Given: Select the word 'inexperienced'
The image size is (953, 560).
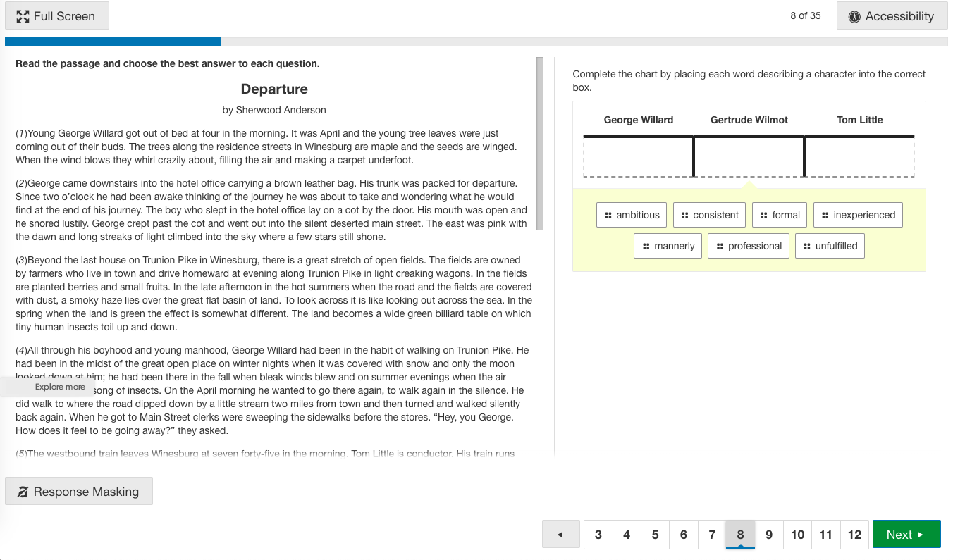Looking at the screenshot, I should coord(858,216).
